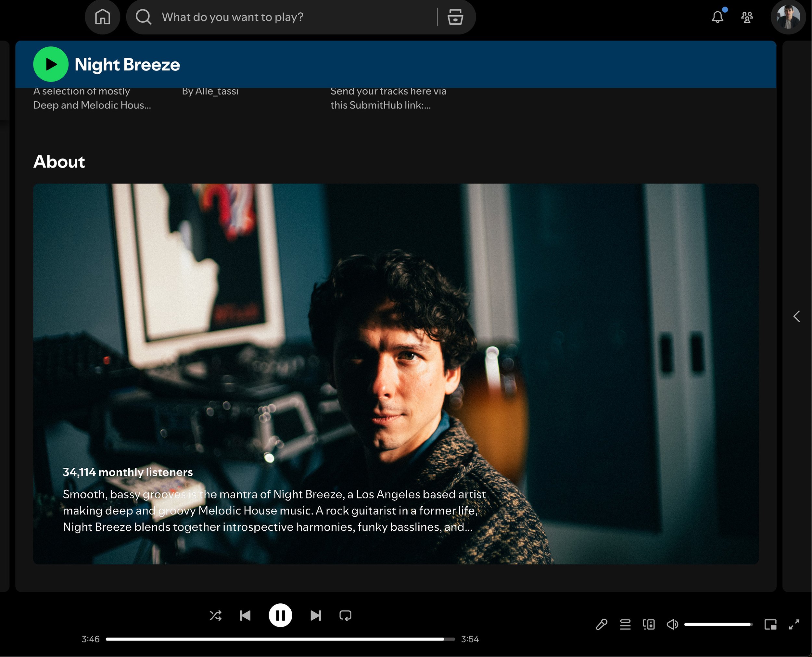Show lyrics with microphone icon
Image resolution: width=812 pixels, height=657 pixels.
pos(602,625)
